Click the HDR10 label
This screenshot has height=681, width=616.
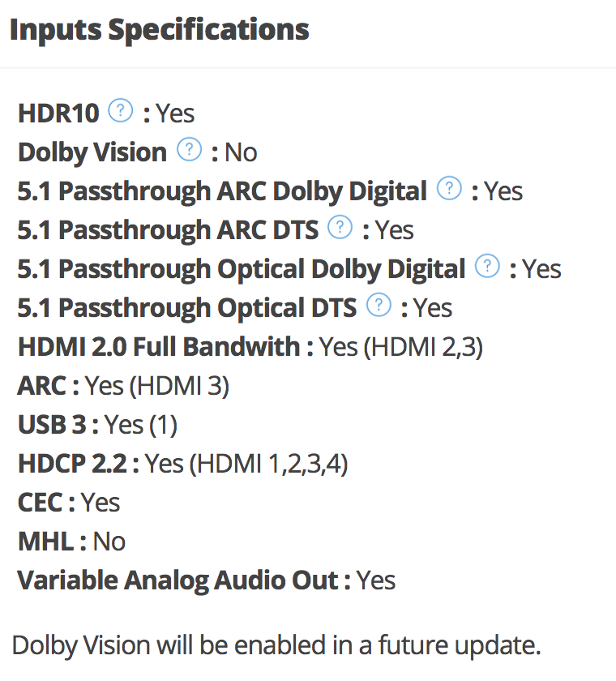tap(58, 113)
